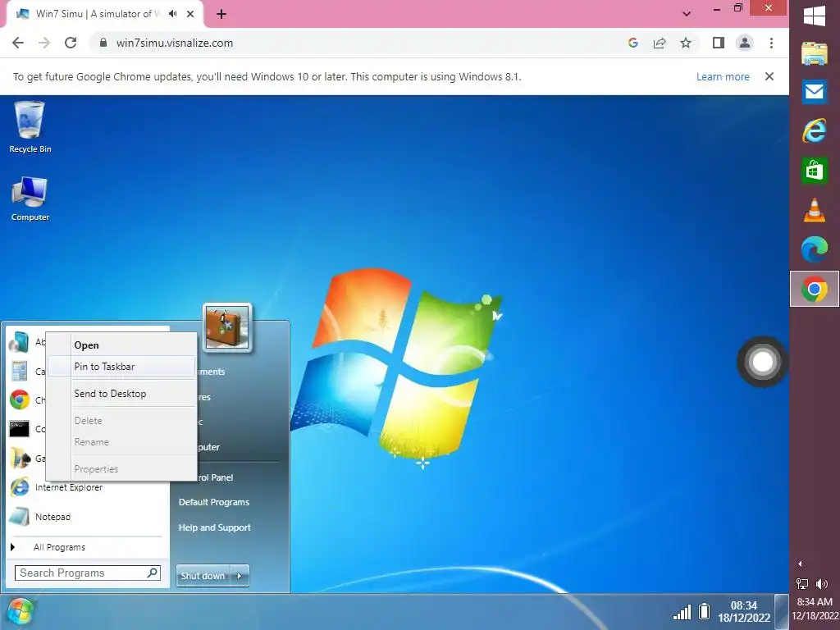
Task: Click the user account picture in Start menu
Action: tap(227, 327)
